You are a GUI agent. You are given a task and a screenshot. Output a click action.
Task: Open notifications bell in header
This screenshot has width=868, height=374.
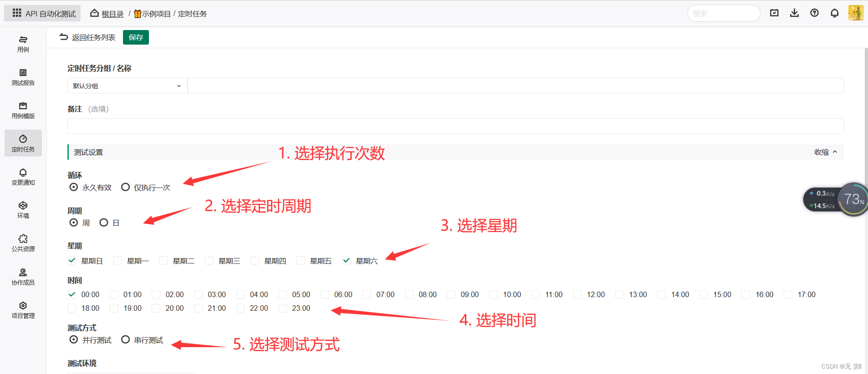click(x=834, y=13)
